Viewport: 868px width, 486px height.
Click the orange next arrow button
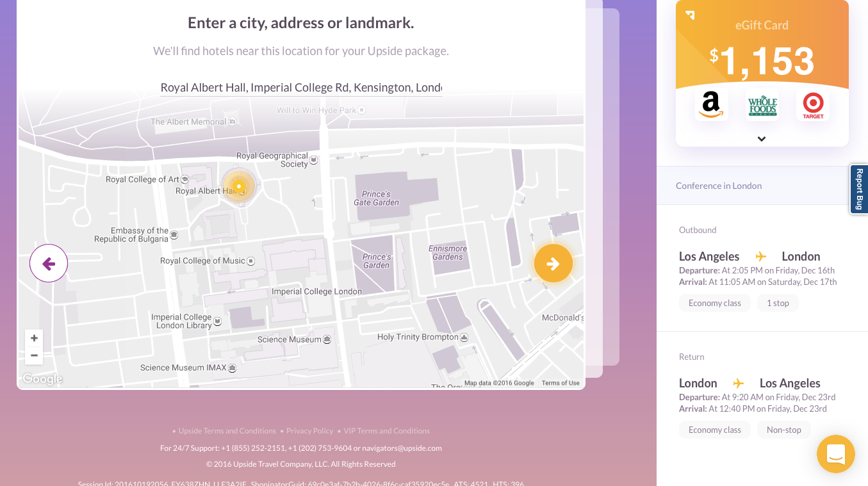553,263
